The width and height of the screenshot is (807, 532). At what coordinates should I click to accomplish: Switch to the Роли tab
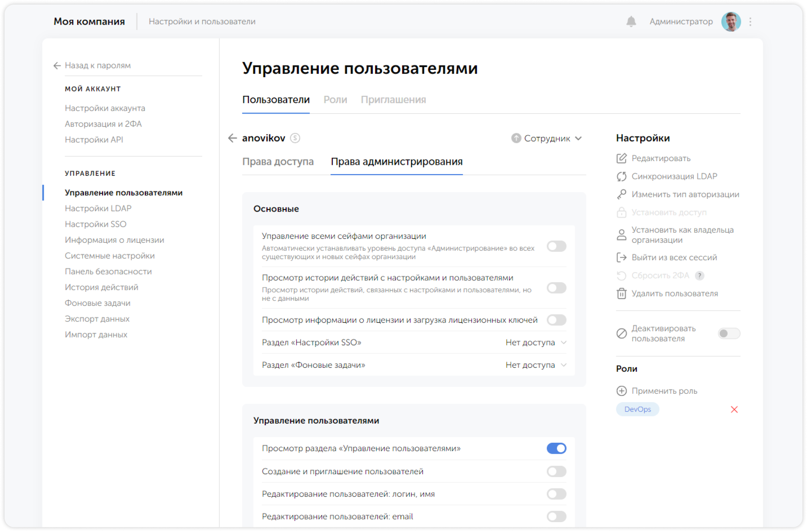(335, 100)
